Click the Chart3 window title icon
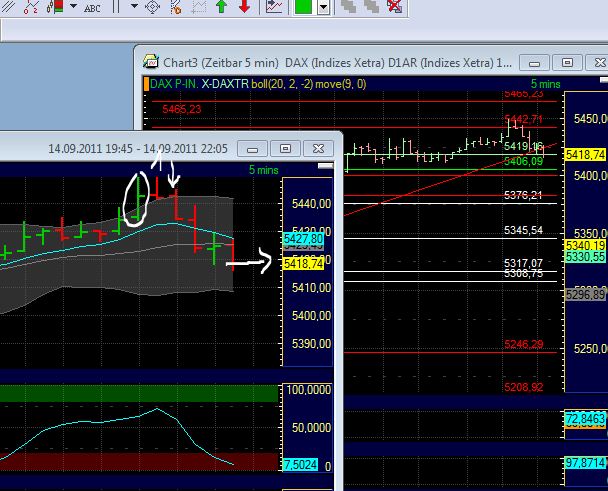 pos(150,62)
